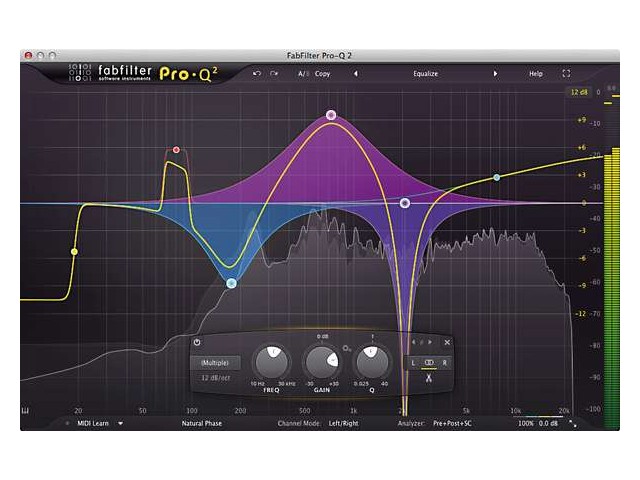Viewport: 640px width, 480px height.
Task: Click the output level meter
Action: [x=611, y=261]
